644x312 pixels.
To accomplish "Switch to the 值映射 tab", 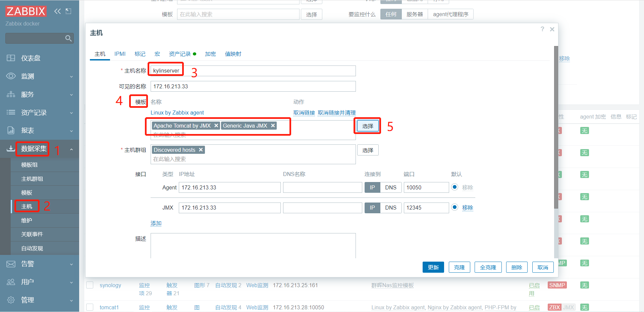I will click(233, 54).
